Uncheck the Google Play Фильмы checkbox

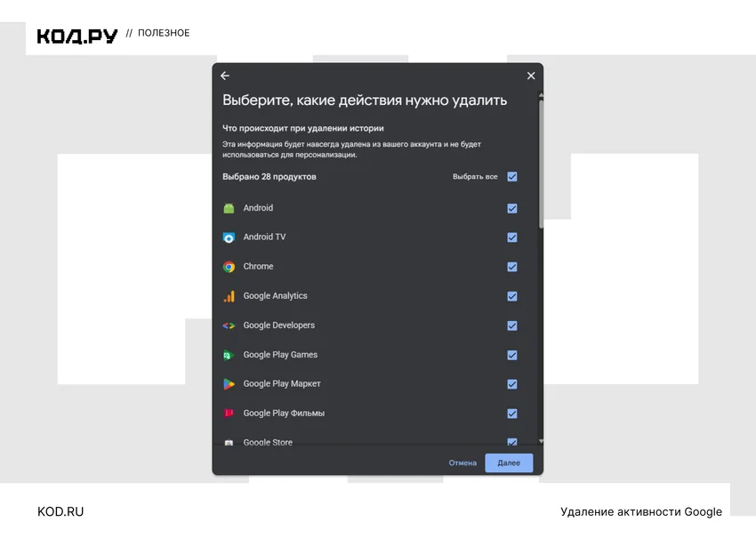point(512,414)
